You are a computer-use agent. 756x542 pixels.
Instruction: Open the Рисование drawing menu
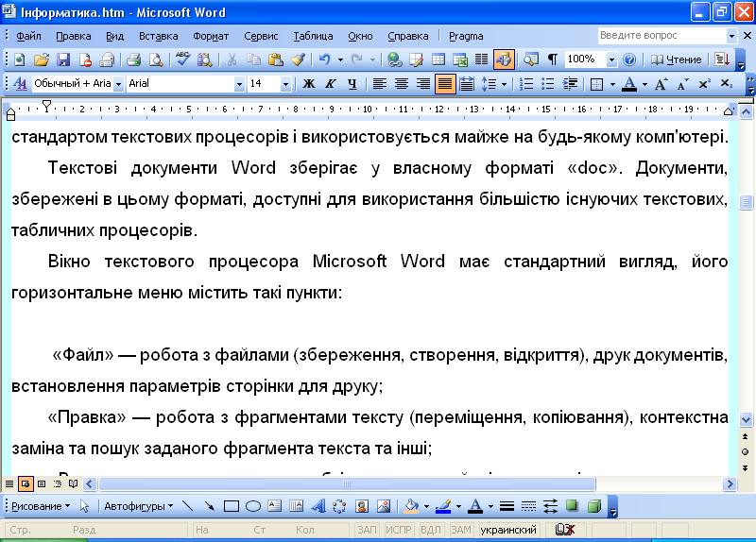coord(41,506)
